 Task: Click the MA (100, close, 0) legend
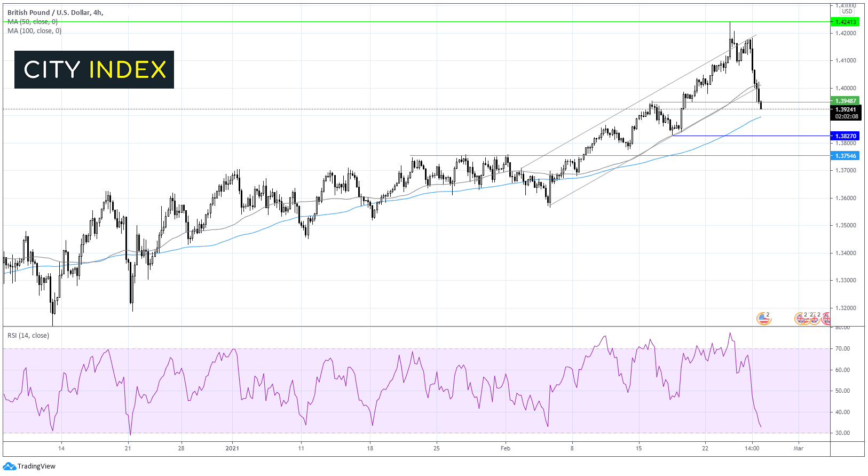pos(34,31)
